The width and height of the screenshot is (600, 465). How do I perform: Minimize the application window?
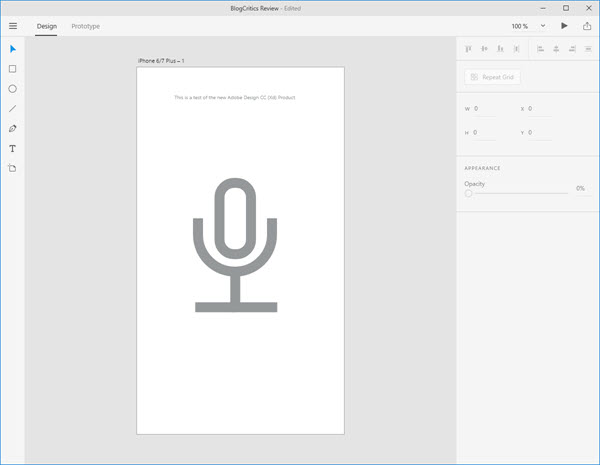click(543, 8)
